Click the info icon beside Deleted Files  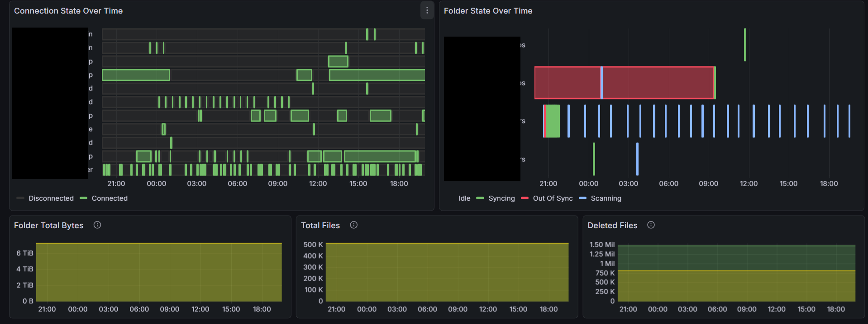coord(651,225)
